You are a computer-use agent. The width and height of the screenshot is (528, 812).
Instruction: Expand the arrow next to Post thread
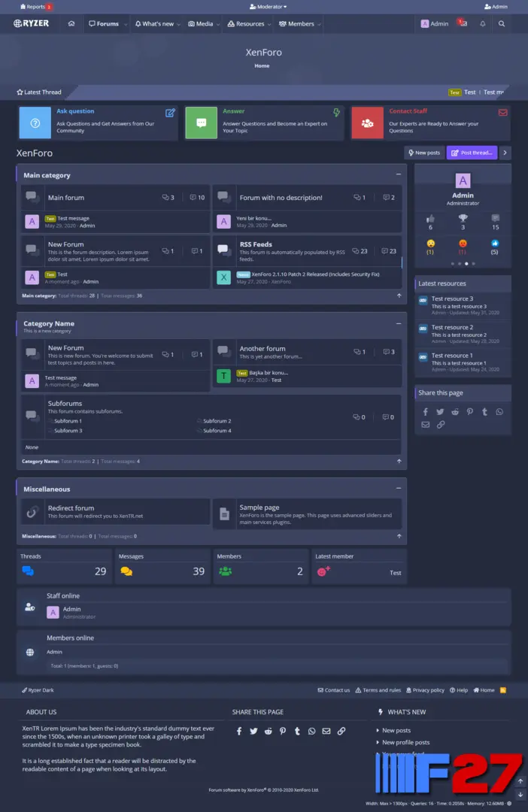pos(505,153)
